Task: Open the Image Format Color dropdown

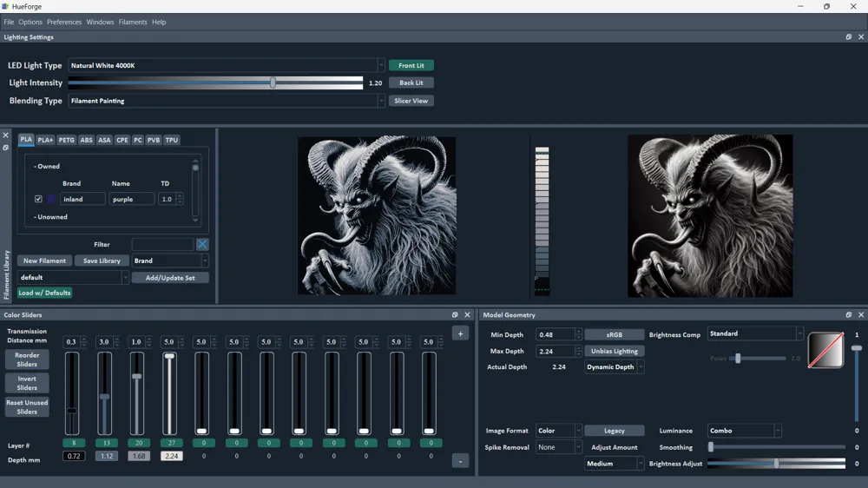Action: [558, 431]
